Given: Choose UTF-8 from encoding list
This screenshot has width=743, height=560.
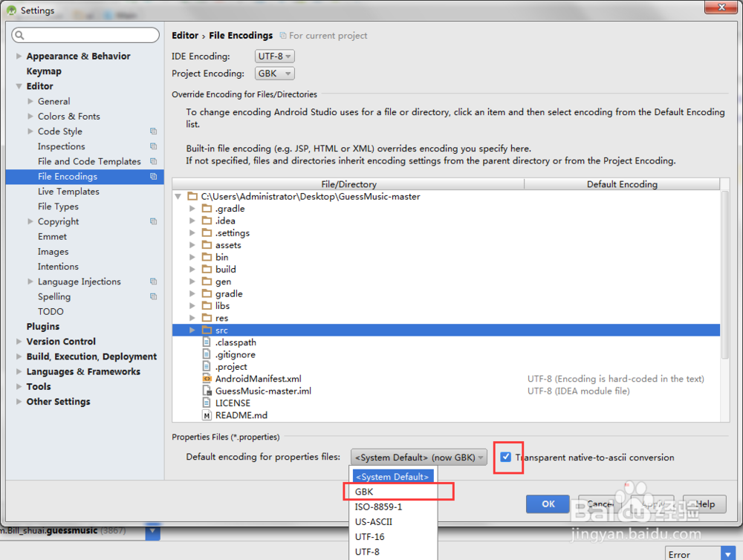Looking at the screenshot, I should click(393, 552).
